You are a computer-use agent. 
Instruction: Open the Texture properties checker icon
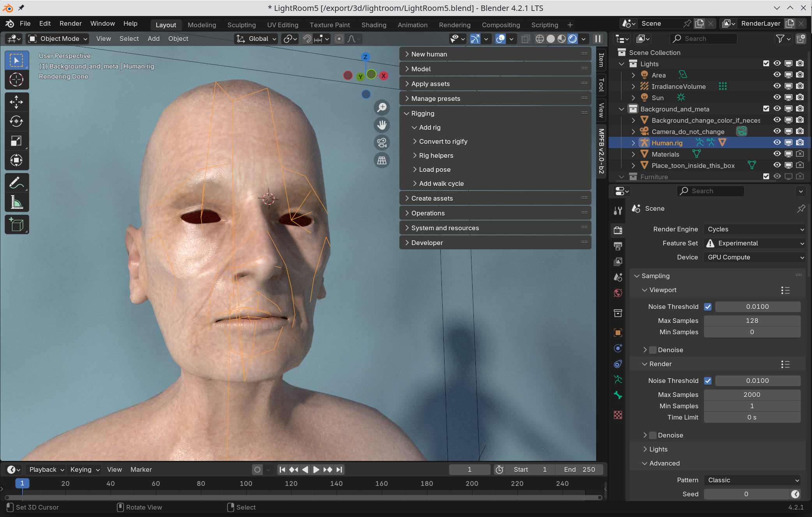(x=618, y=415)
